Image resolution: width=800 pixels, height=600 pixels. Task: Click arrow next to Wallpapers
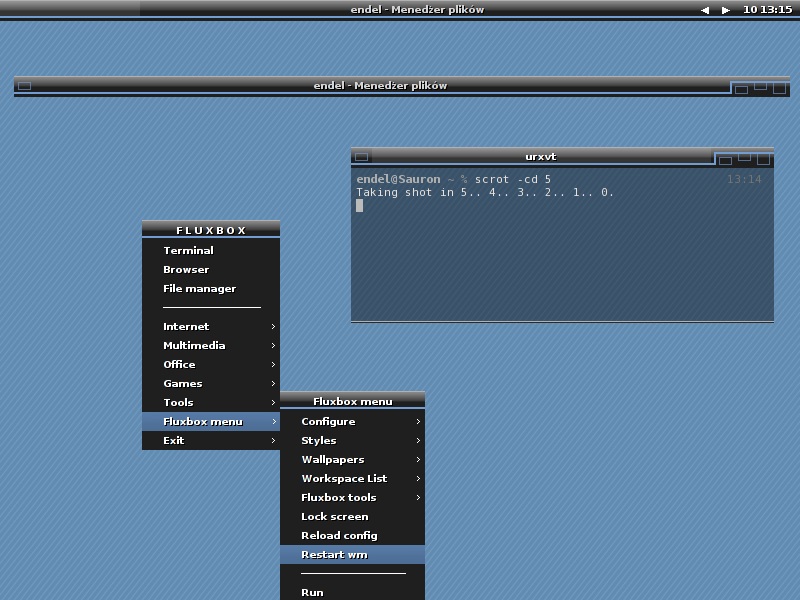click(x=418, y=460)
